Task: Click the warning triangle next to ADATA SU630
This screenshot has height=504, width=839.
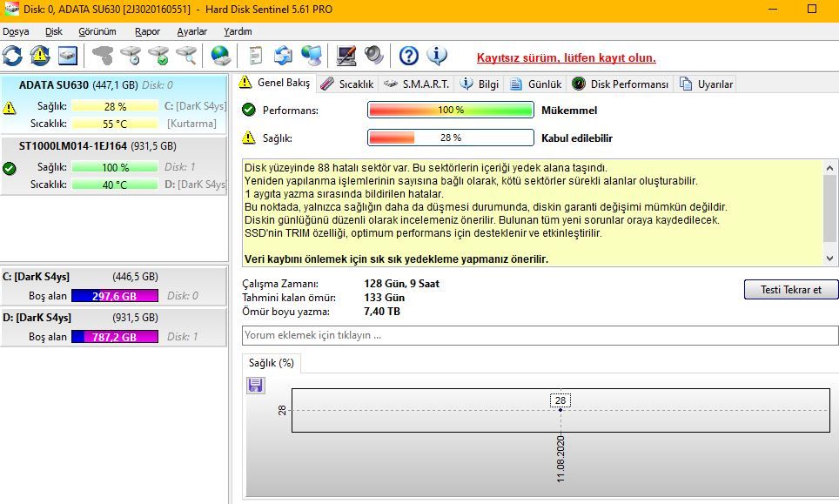Action: point(9,108)
